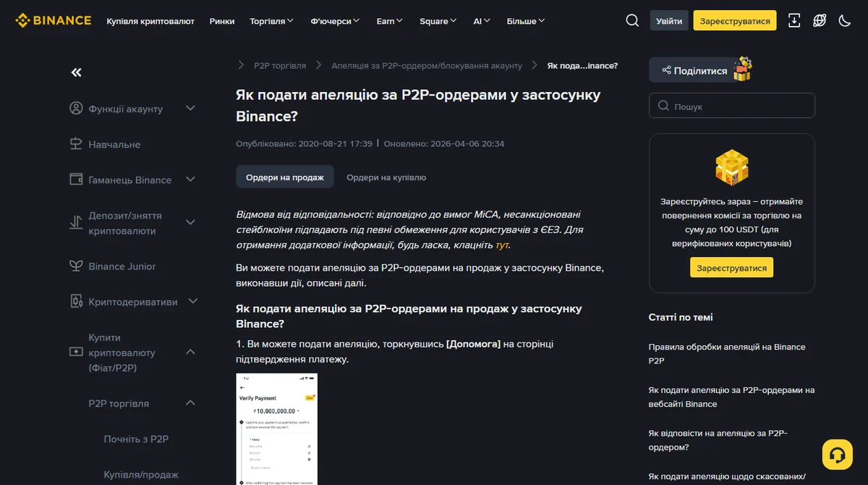
Task: Click the signpost icon beside Навчальне
Action: (76, 144)
